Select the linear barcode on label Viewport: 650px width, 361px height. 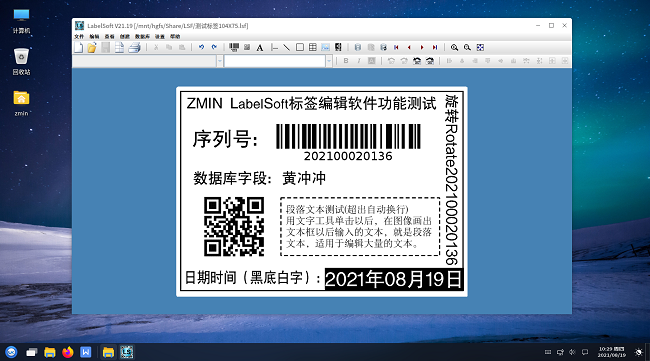click(x=348, y=142)
